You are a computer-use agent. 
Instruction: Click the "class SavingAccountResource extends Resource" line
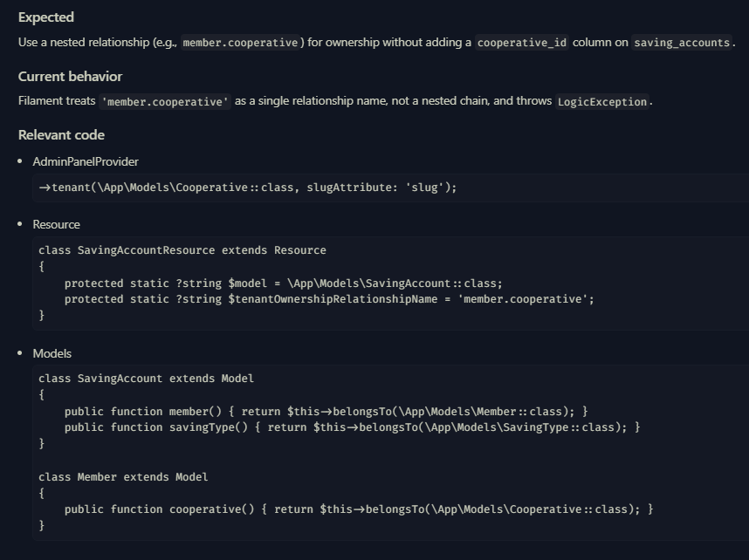pos(182,250)
